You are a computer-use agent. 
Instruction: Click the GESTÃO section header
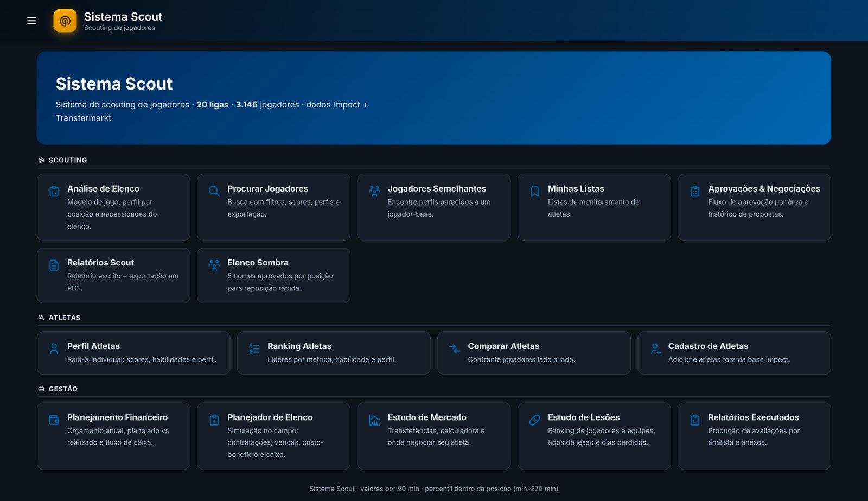[63, 389]
